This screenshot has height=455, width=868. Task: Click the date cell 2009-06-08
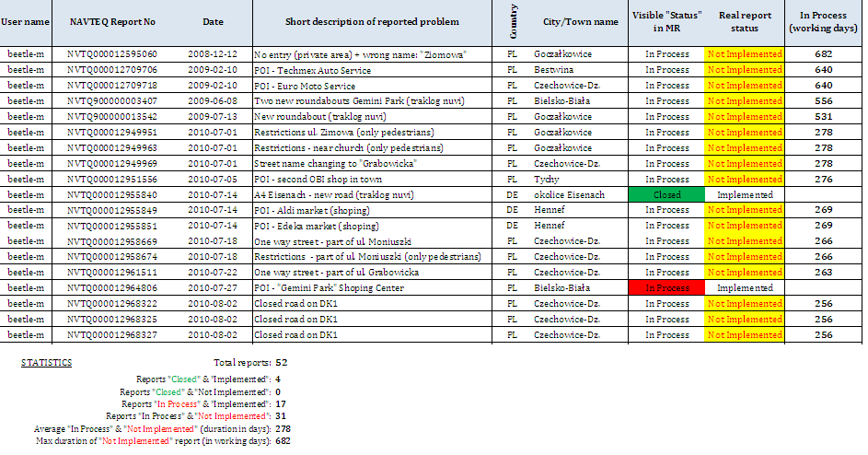(x=213, y=101)
